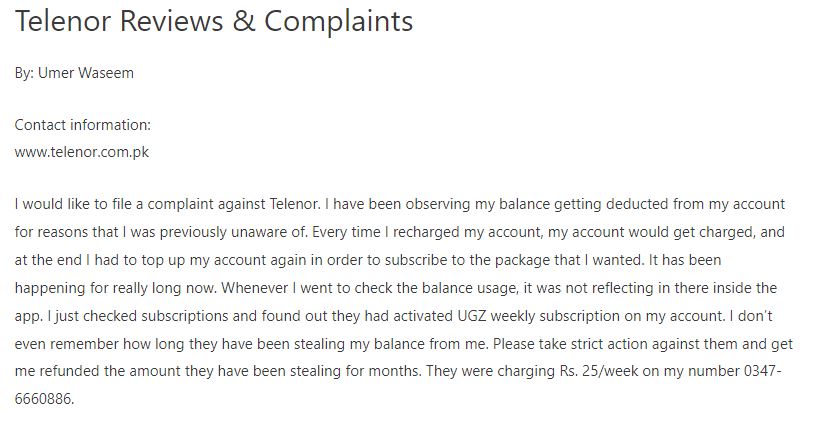
Task: Open the www.telenor.com.pk website text
Action: [82, 152]
